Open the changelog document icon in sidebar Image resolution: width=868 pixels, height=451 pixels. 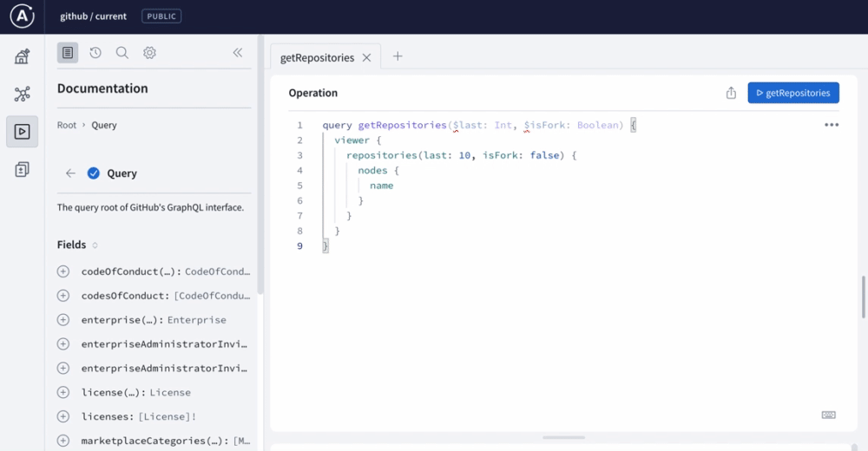tap(23, 169)
